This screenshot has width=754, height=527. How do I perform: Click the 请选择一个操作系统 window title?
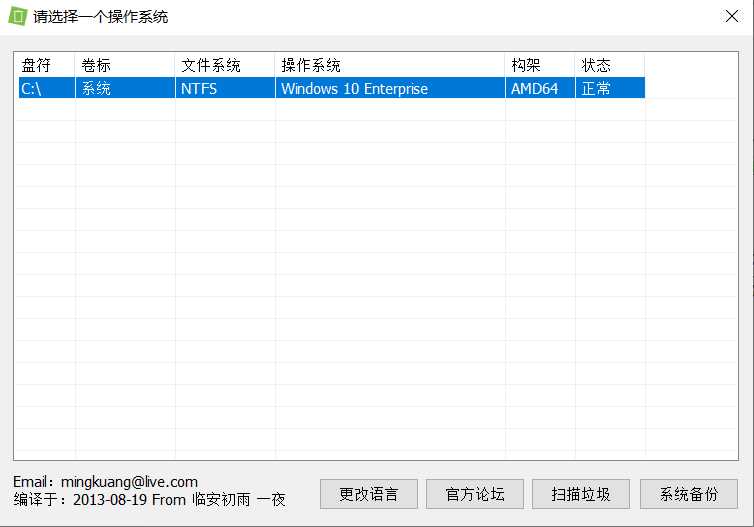(101, 16)
